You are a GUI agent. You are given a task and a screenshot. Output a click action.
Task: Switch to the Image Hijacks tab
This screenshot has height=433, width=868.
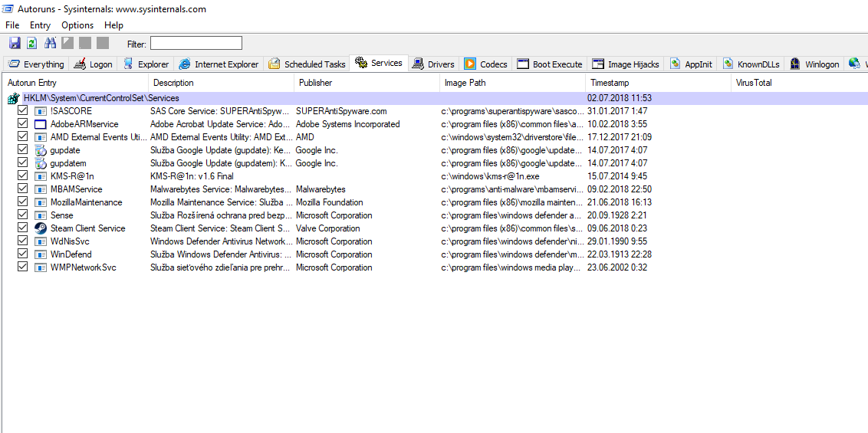pyautogui.click(x=626, y=64)
